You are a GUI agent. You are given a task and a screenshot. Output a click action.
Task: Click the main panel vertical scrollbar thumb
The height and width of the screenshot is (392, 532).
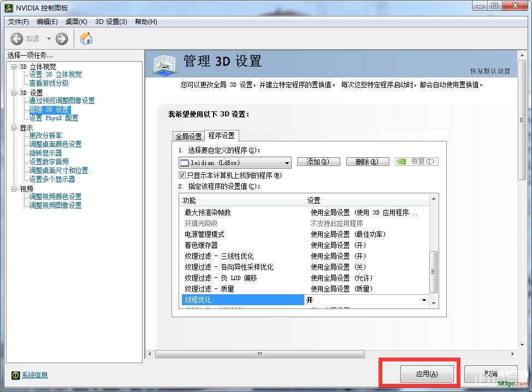522,120
